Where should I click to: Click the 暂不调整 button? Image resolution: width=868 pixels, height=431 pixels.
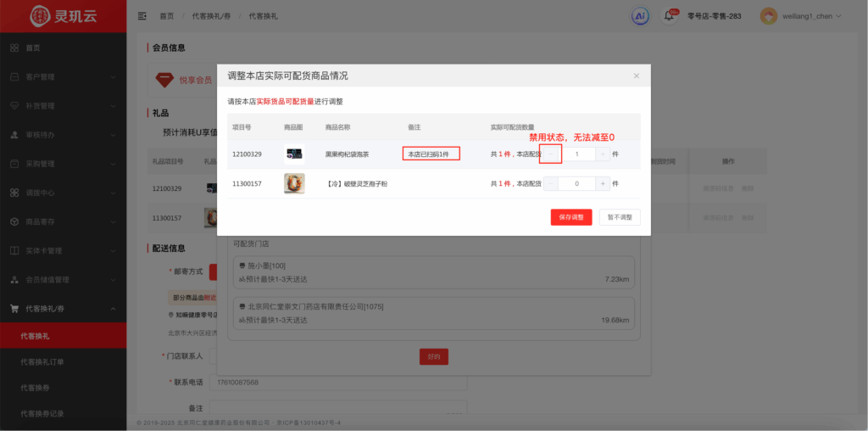coord(620,217)
